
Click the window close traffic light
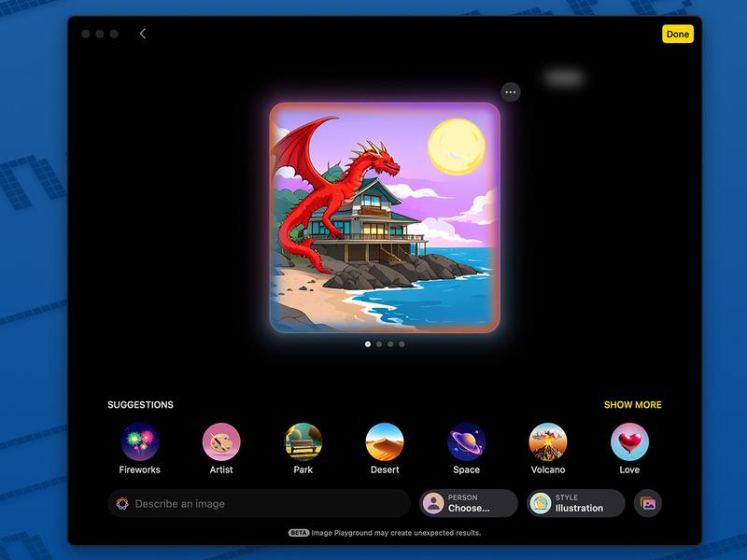[x=86, y=34]
